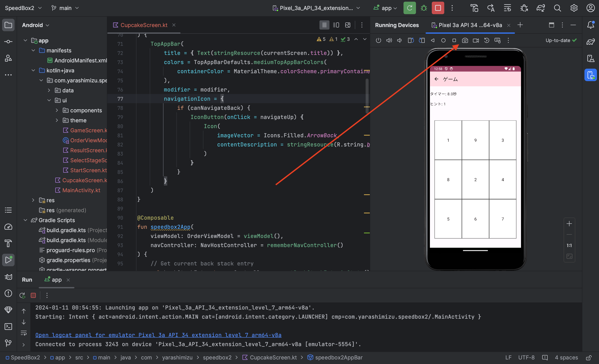The image size is (599, 364).
Task: Click the emulator screen record icon
Action: point(476,40)
